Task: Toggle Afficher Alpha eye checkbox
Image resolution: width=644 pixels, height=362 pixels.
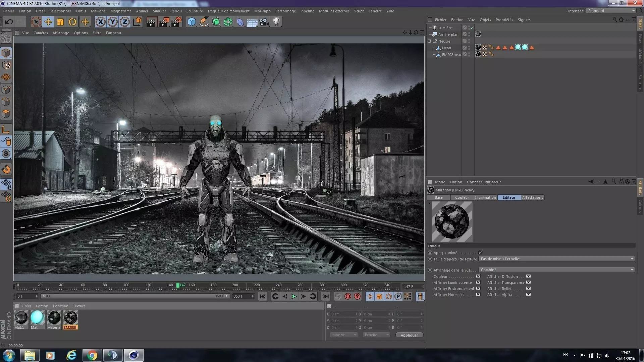Action: (x=528, y=295)
